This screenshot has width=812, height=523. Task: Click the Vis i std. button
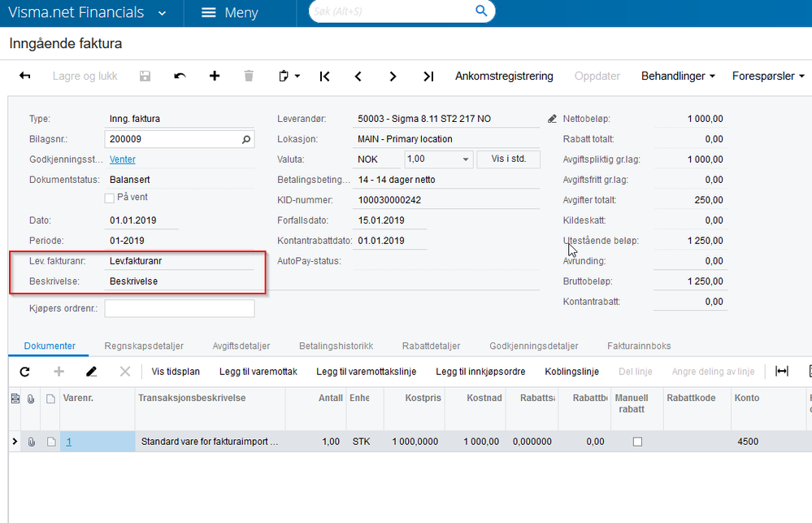[x=508, y=159]
